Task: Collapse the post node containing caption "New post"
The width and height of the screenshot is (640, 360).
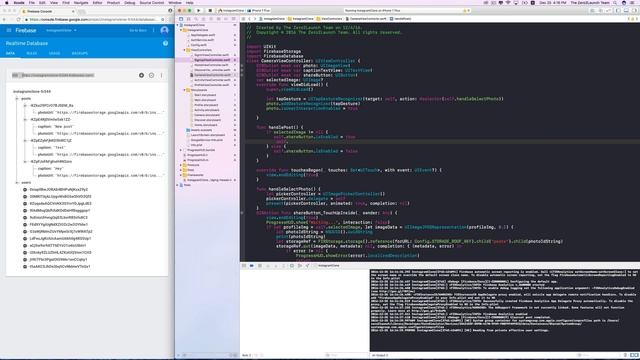Action: click(x=26, y=120)
